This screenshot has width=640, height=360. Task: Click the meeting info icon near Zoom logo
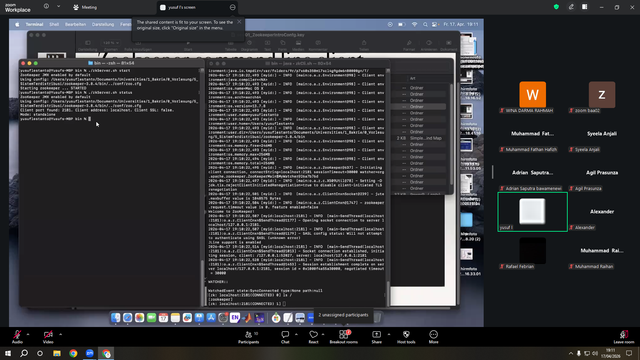pyautogui.click(x=46, y=7)
